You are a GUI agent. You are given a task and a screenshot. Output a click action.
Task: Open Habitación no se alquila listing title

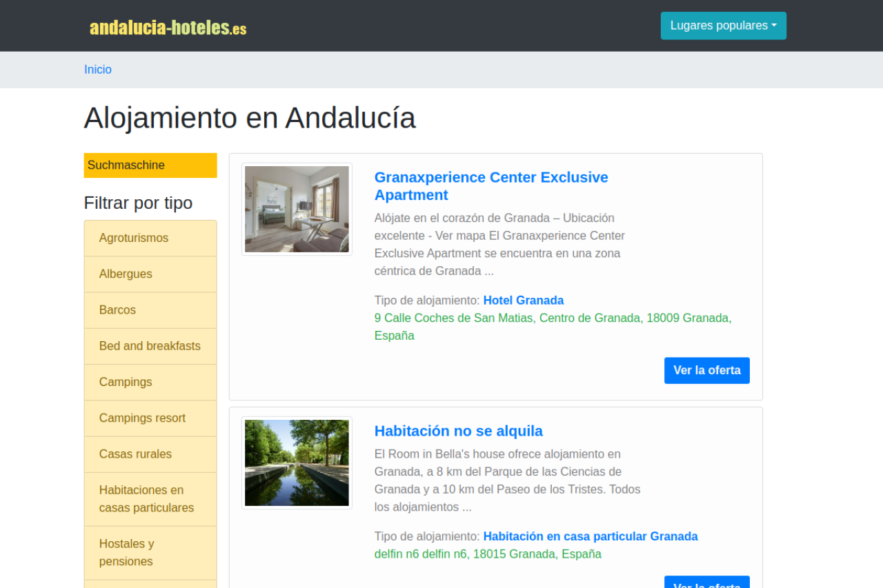coord(458,431)
